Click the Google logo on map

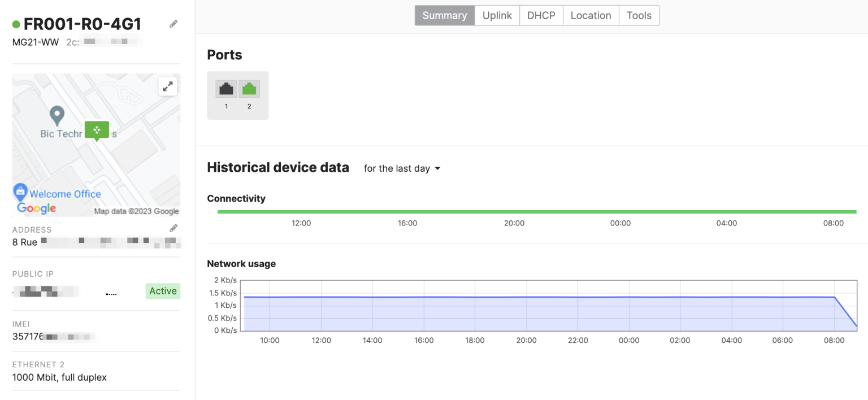coord(37,208)
